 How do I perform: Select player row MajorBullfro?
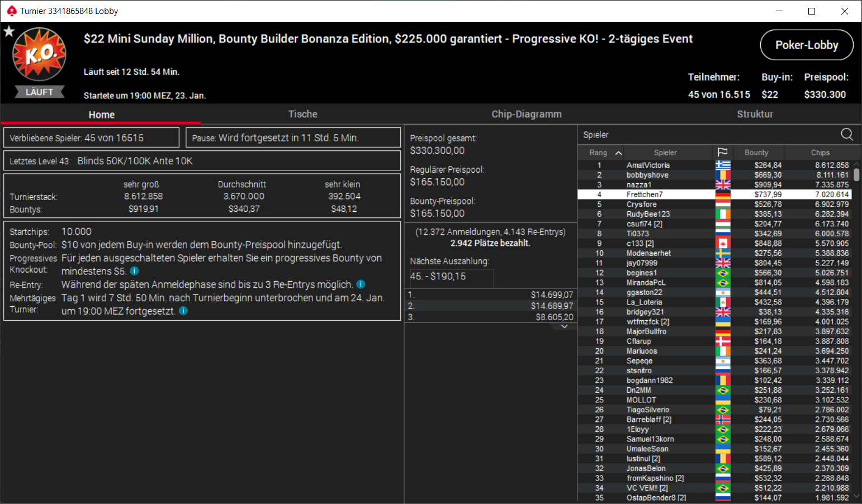[x=714, y=331]
